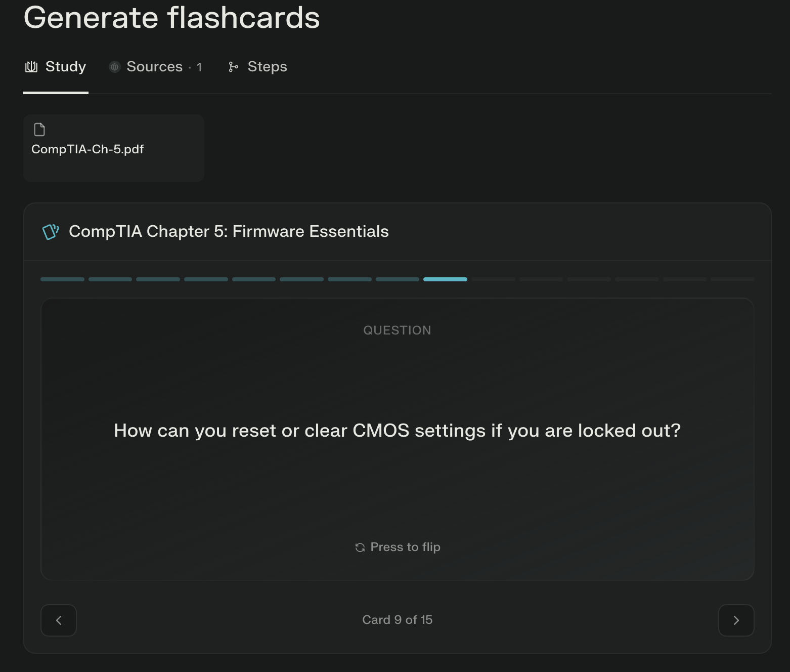Click the CompTIA-Ch-5.pdf document icon
Image resolution: width=790 pixels, height=672 pixels.
(39, 130)
